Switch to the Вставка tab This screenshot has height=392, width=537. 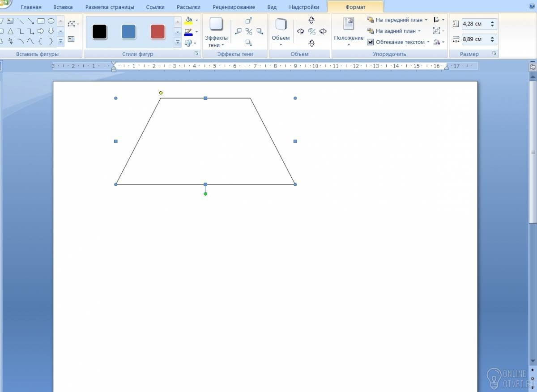coord(63,7)
